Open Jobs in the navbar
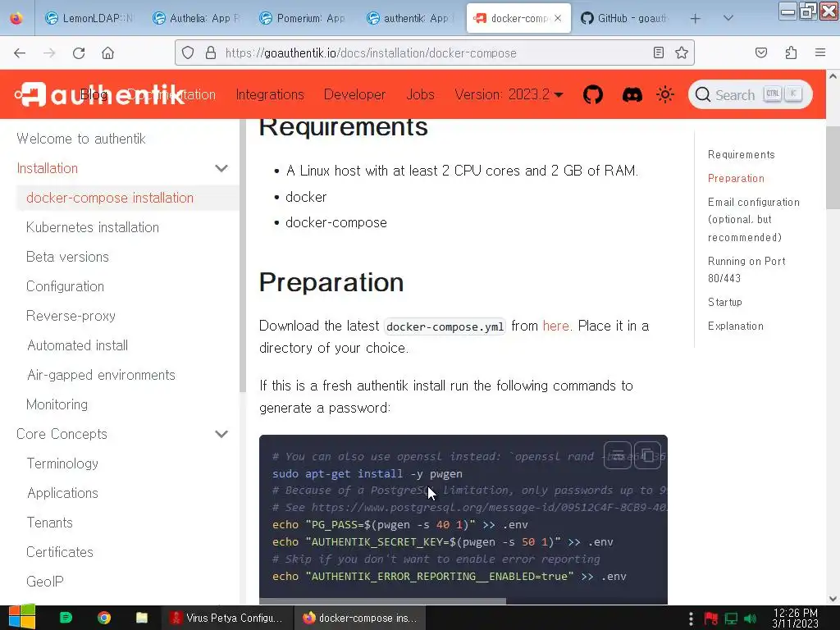 click(x=420, y=95)
